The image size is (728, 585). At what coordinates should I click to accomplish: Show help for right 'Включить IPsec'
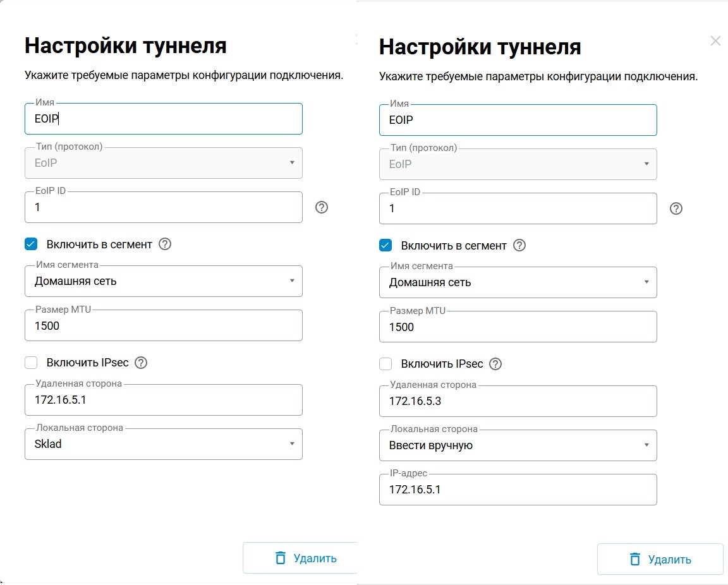coord(495,364)
